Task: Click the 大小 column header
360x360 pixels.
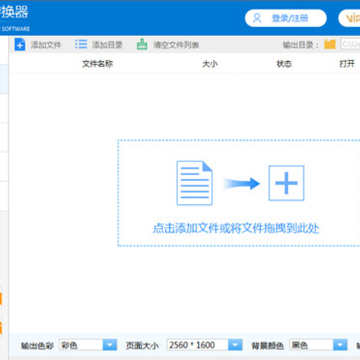Action: [x=210, y=64]
